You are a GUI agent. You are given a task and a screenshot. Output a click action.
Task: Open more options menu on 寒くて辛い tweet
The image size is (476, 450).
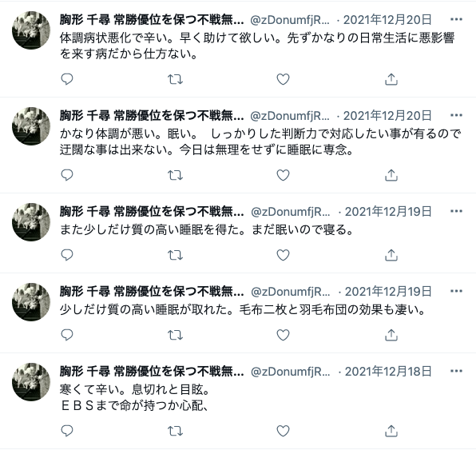pos(456,371)
